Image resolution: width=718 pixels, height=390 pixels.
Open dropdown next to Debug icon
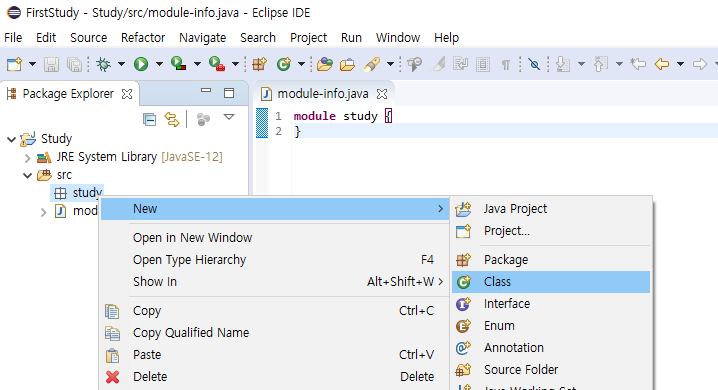click(x=121, y=64)
